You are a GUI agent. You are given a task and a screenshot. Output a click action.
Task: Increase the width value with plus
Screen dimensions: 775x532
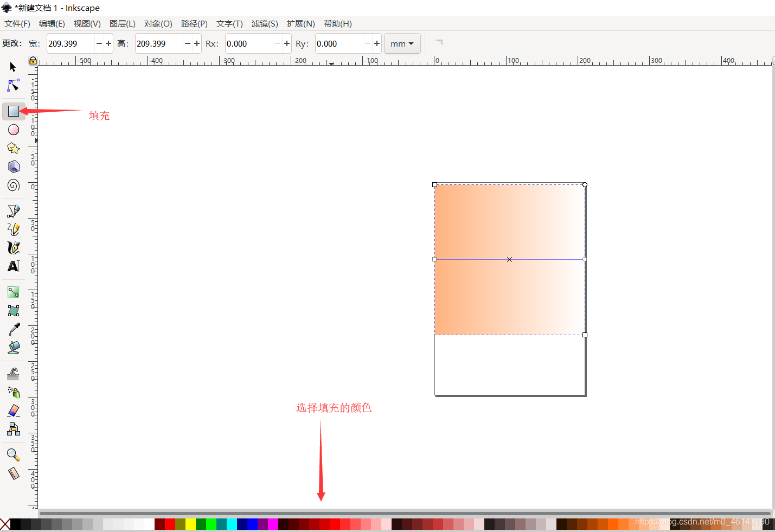(108, 43)
